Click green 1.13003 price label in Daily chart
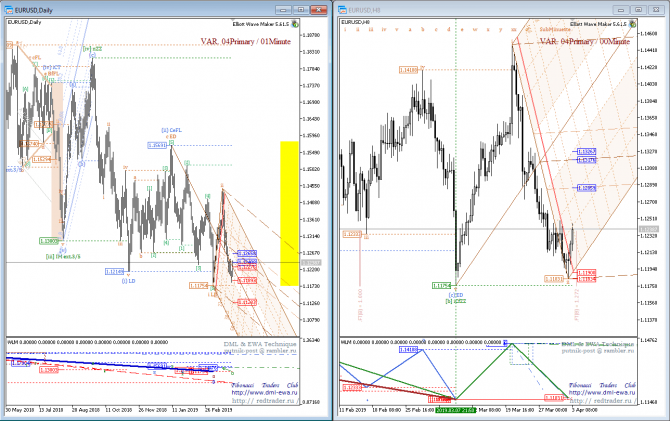This screenshot has width=670, height=421. (x=49, y=241)
